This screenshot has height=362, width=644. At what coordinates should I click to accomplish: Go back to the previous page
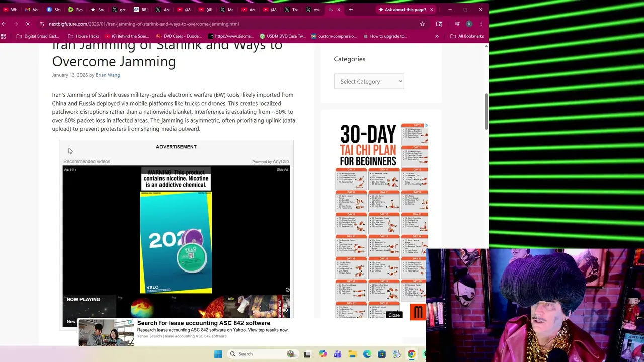click(4, 24)
